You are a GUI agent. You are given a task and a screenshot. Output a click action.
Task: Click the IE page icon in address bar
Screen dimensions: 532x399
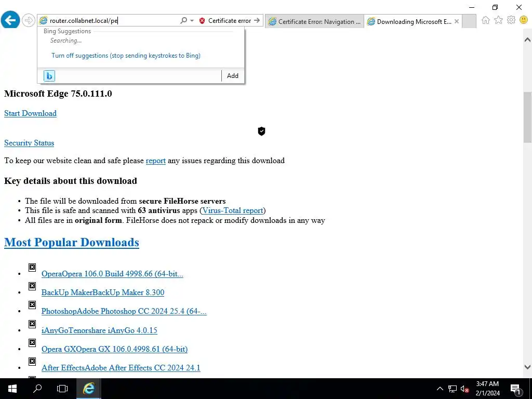point(43,21)
